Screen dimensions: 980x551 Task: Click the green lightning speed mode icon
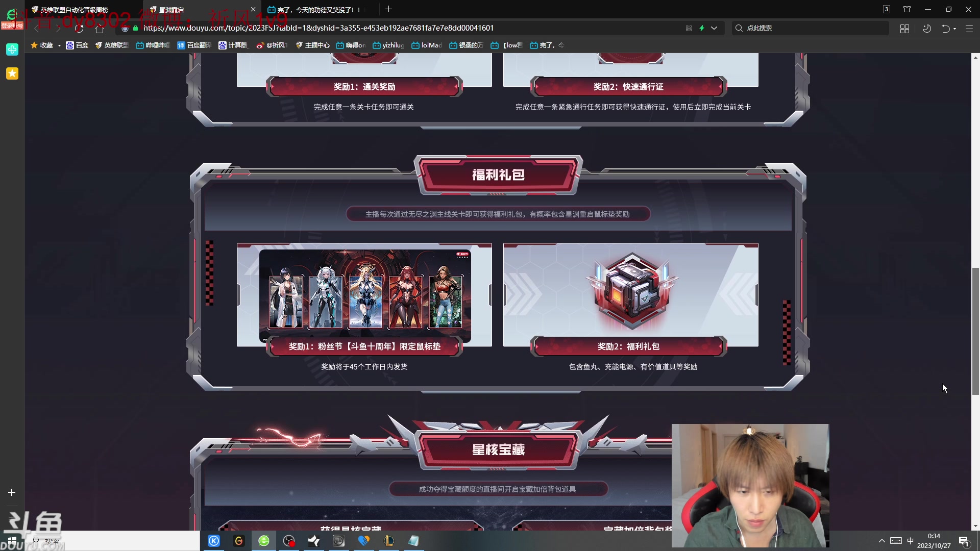pos(702,28)
